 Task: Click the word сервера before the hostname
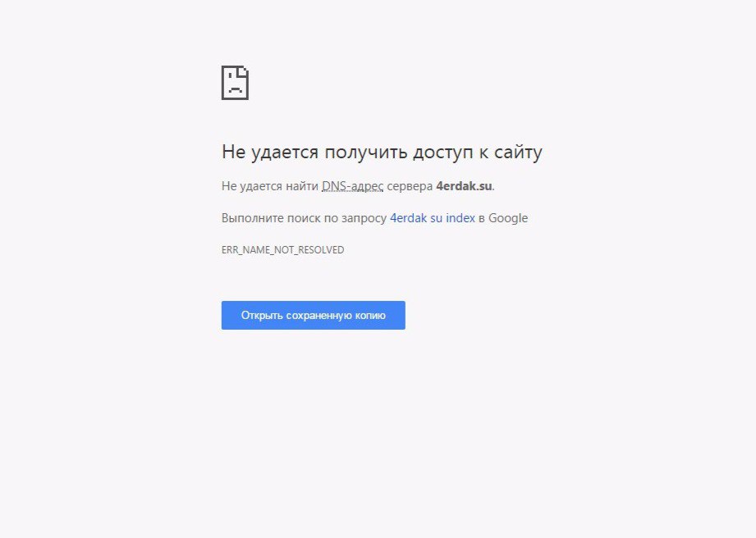coord(410,186)
